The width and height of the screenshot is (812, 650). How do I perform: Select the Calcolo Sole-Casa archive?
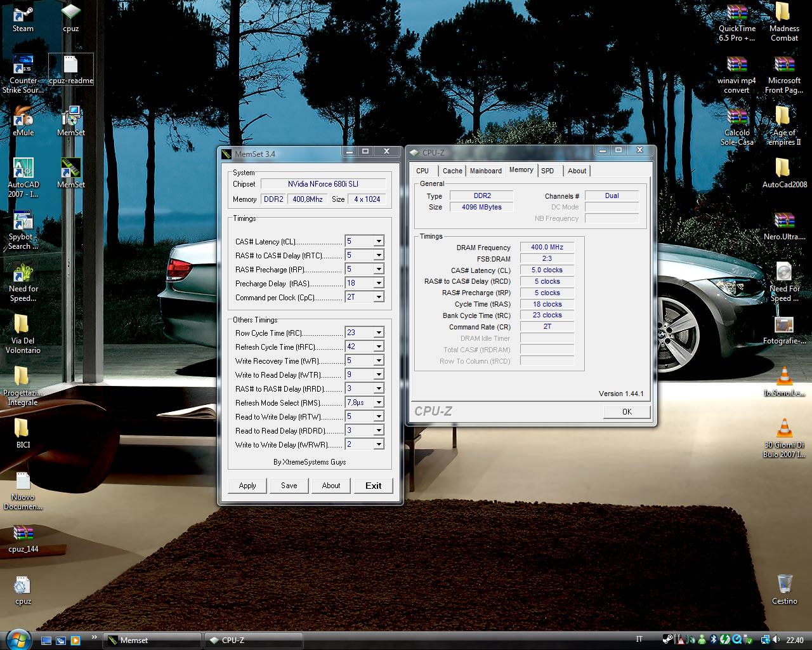tap(737, 127)
